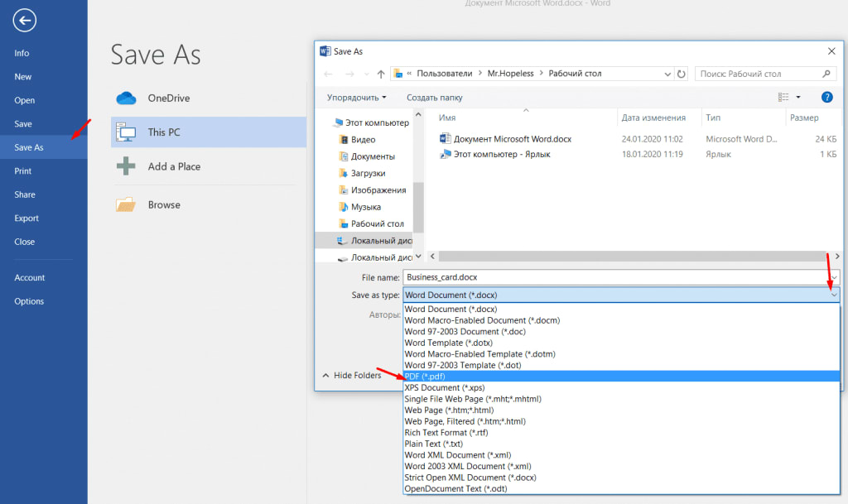Click the search magnifier icon

(x=826, y=74)
